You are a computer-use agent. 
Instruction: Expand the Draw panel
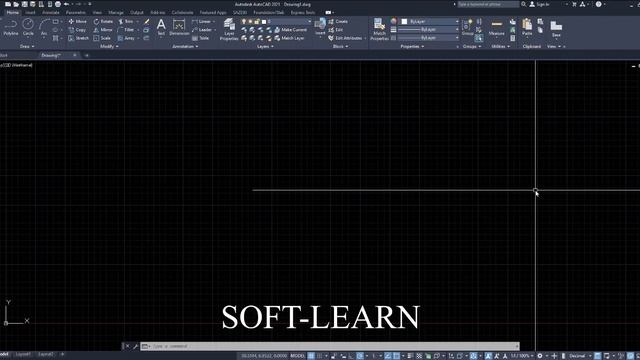tap(27, 47)
